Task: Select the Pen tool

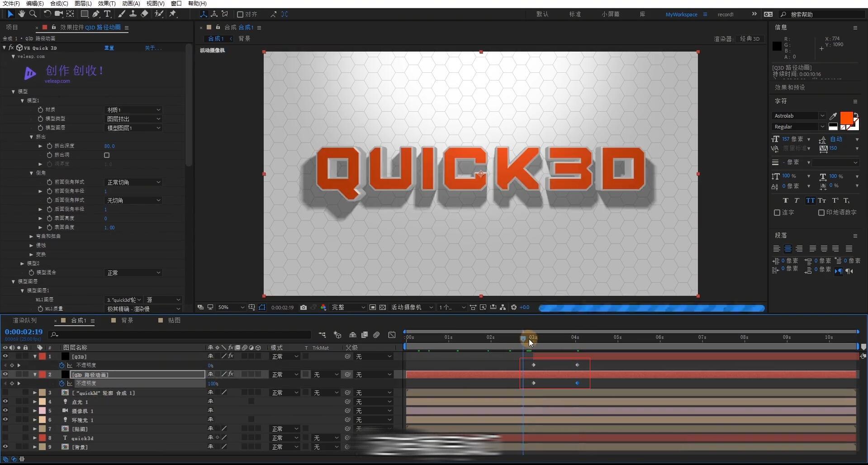Action: click(x=96, y=14)
